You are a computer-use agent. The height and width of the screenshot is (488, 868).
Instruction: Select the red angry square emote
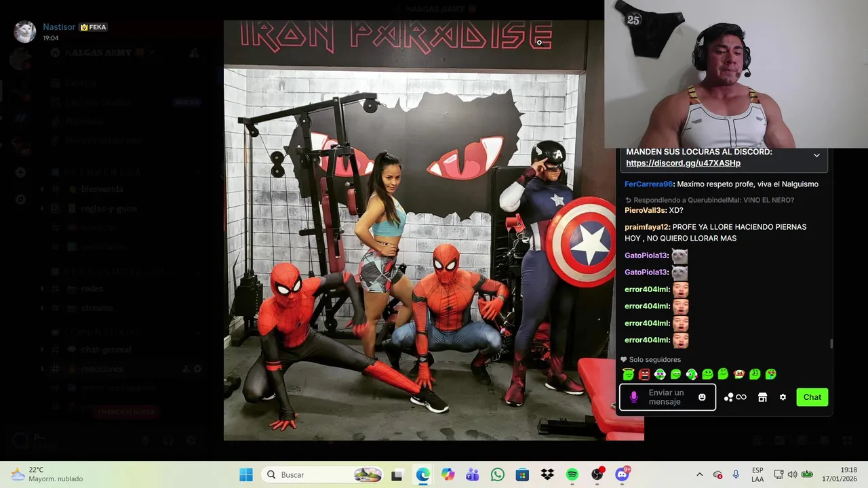644,374
